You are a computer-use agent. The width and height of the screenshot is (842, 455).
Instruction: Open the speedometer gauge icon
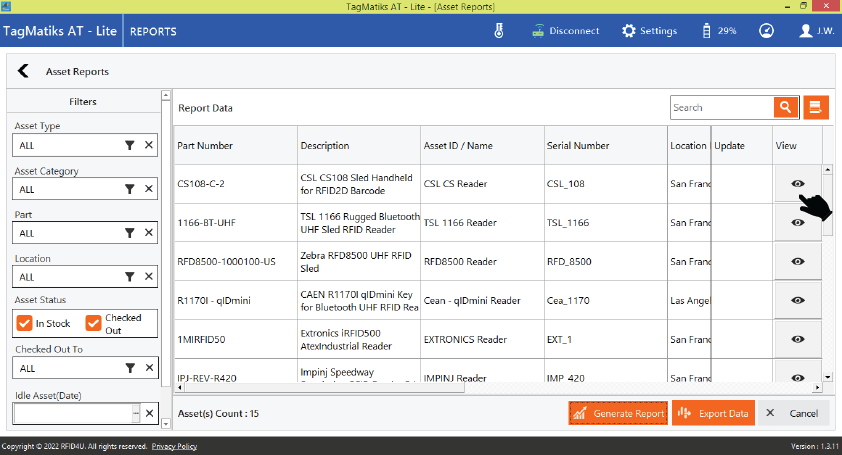click(766, 31)
